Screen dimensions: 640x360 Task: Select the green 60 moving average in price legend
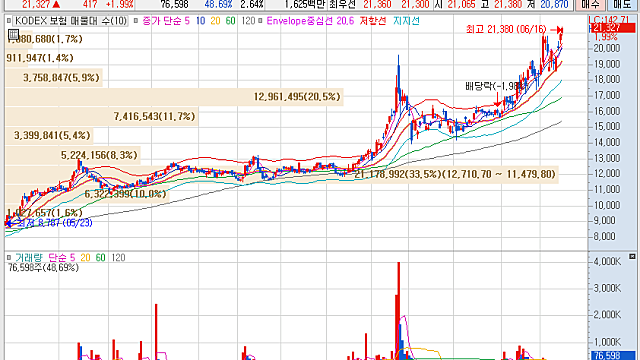(231, 21)
